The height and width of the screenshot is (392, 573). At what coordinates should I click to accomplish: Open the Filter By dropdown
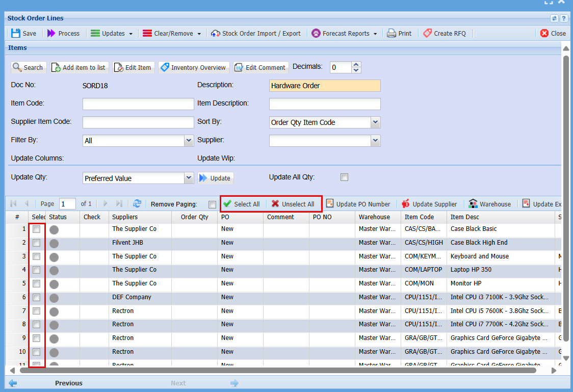pyautogui.click(x=189, y=140)
